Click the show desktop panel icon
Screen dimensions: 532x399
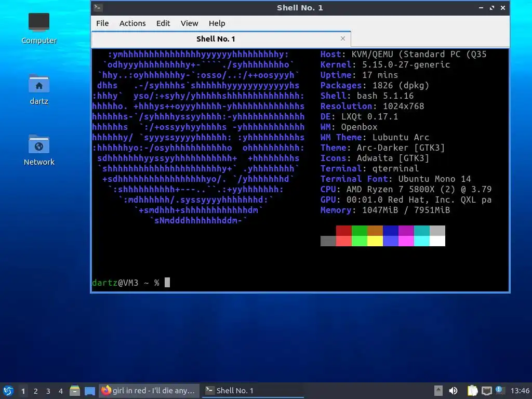coord(89,391)
